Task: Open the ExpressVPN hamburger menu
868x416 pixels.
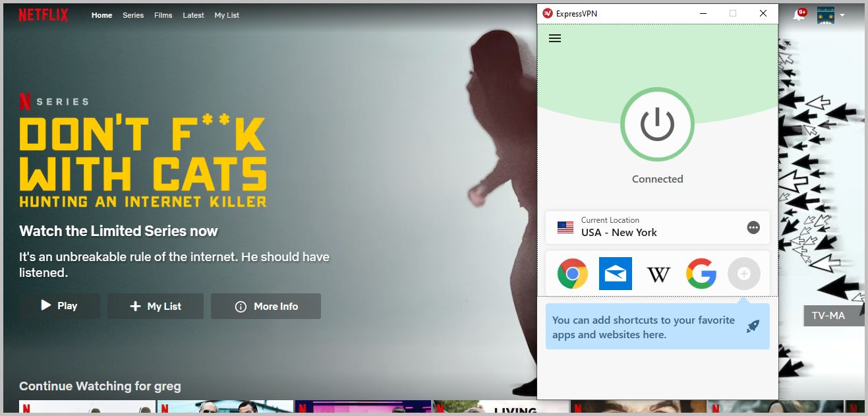Action: pos(555,38)
